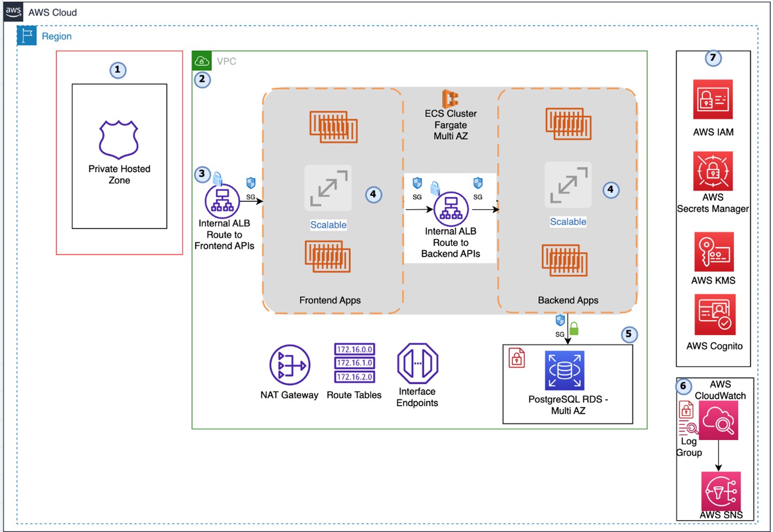Screen dimensions: 773x532
Task: Click the Private Hosted Zone shield icon
Action: coord(119,139)
